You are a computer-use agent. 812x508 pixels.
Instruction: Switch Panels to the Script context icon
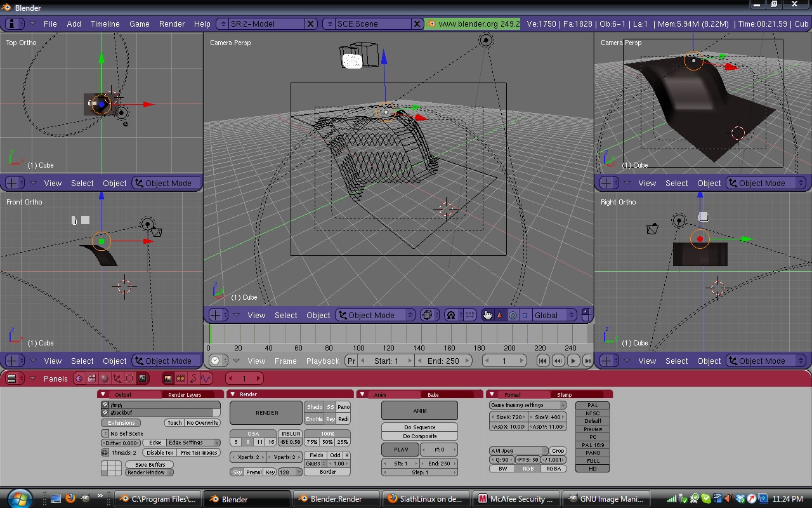[91, 378]
